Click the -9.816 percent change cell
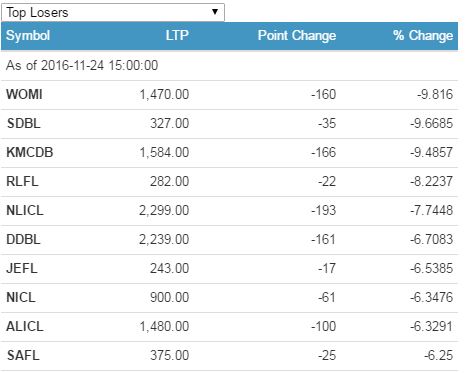This screenshot has height=373, width=470. click(435, 94)
